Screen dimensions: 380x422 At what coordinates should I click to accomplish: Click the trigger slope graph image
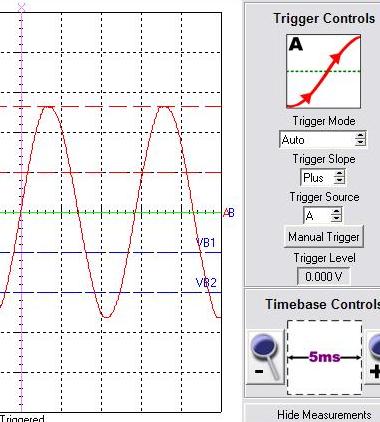coord(324,71)
